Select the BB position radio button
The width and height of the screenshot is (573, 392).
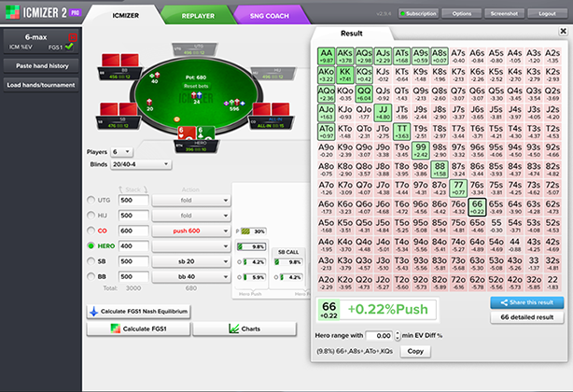pos(91,276)
